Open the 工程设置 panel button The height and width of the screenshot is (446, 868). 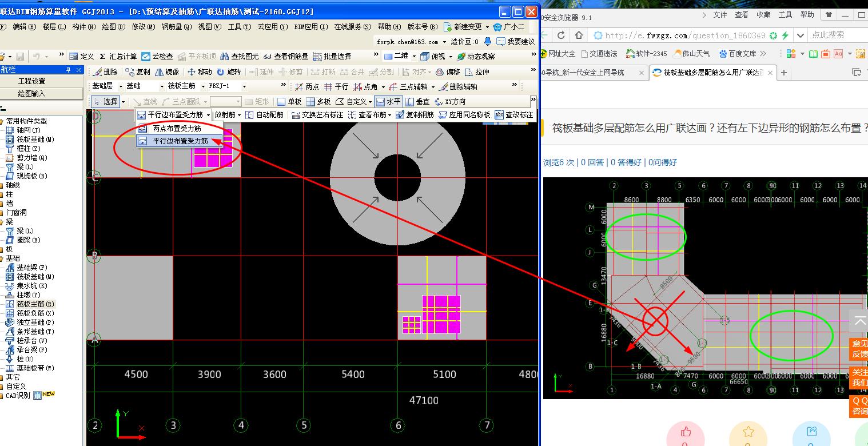pos(31,81)
